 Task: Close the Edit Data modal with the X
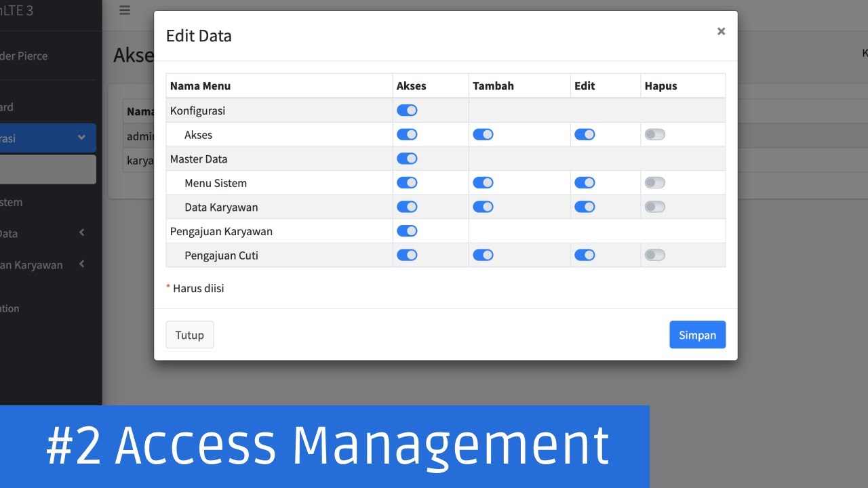721,31
